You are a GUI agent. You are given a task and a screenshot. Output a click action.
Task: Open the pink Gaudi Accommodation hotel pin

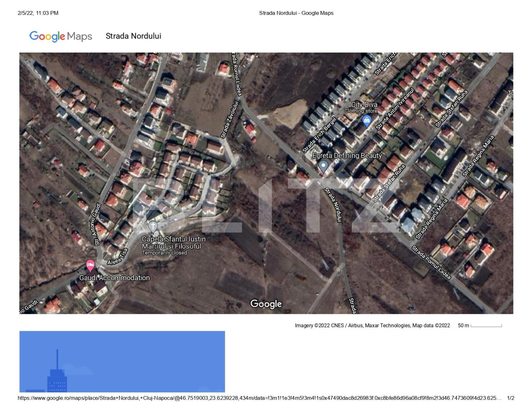tap(90, 266)
